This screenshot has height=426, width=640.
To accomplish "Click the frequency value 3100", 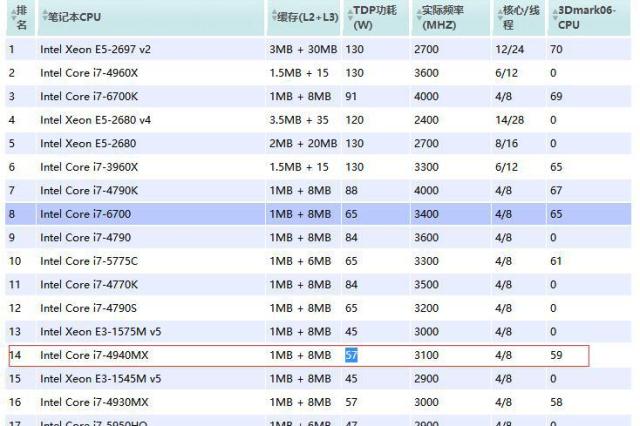I will click(x=427, y=355).
